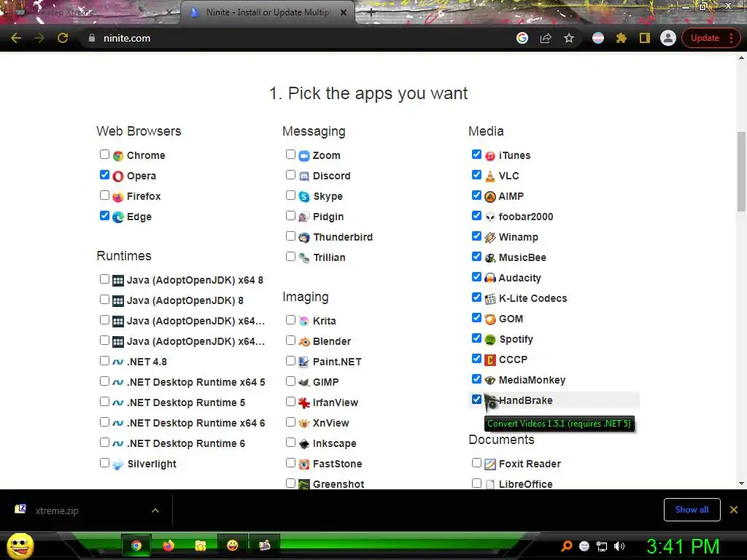Click the VLC cone icon
The image size is (747, 560).
click(489, 176)
